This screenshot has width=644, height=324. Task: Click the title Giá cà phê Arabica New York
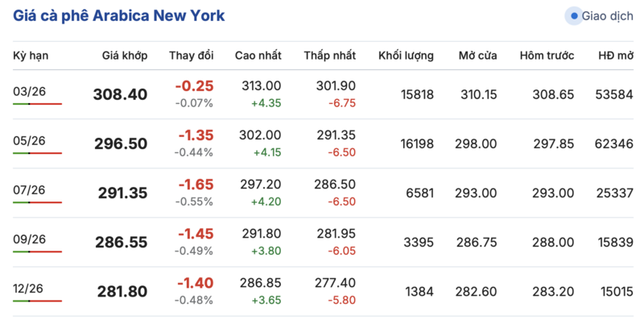point(119,15)
